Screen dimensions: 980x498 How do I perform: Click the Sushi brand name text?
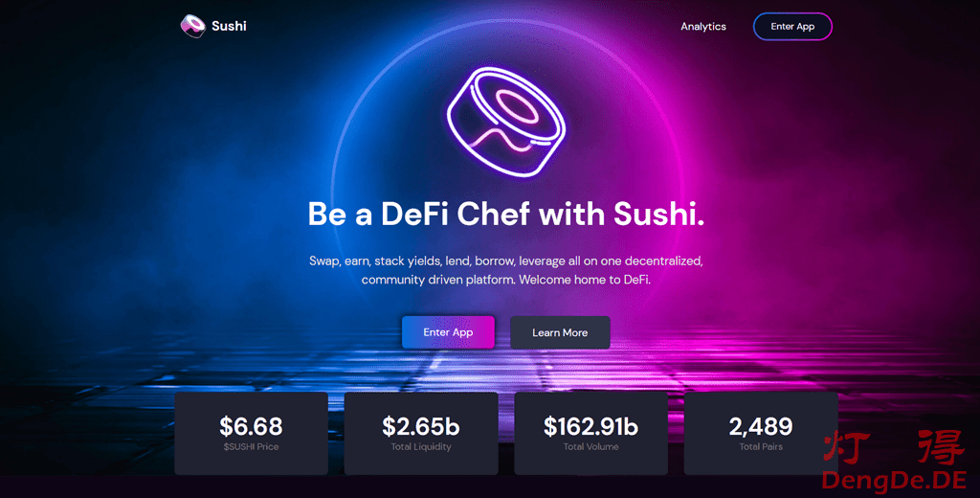pyautogui.click(x=229, y=26)
